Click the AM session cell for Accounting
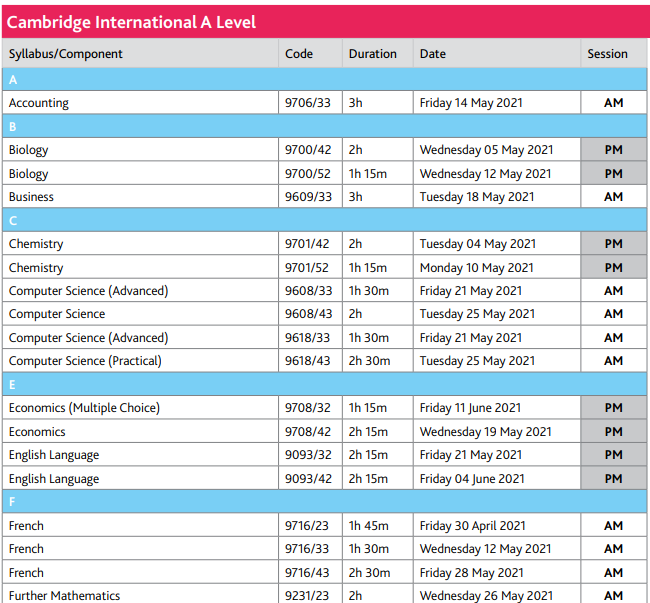650x603 pixels. [613, 103]
